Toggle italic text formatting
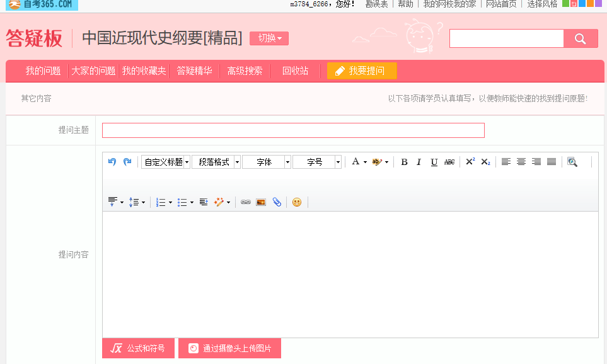Screen dimensions: 607x364 coord(419,162)
